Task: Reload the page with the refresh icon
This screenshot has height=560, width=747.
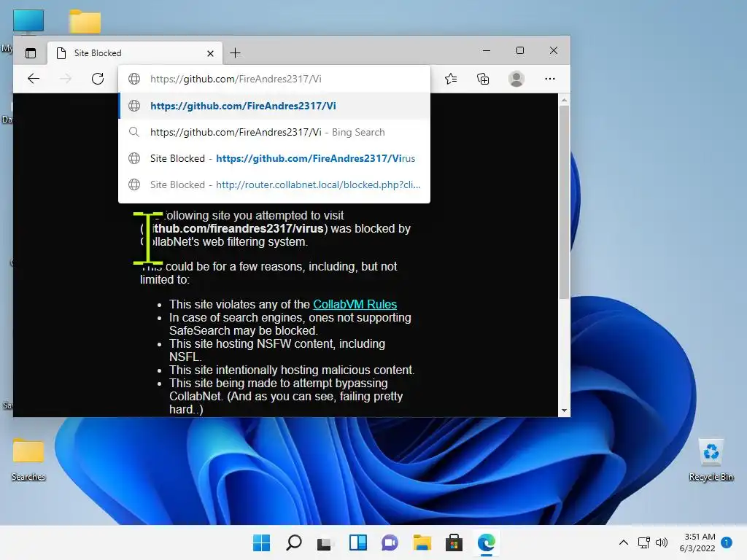Action: [x=98, y=79]
